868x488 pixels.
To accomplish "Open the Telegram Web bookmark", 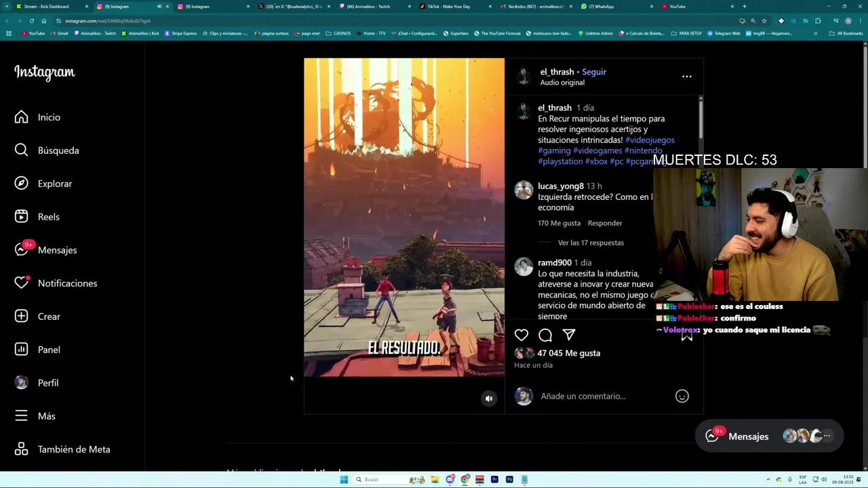I will (x=724, y=33).
